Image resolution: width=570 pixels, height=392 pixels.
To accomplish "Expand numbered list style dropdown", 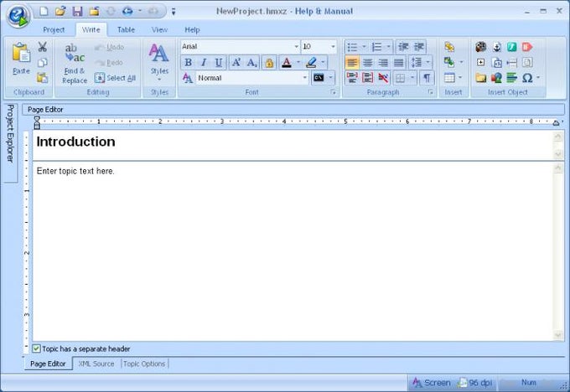I will click(x=388, y=47).
